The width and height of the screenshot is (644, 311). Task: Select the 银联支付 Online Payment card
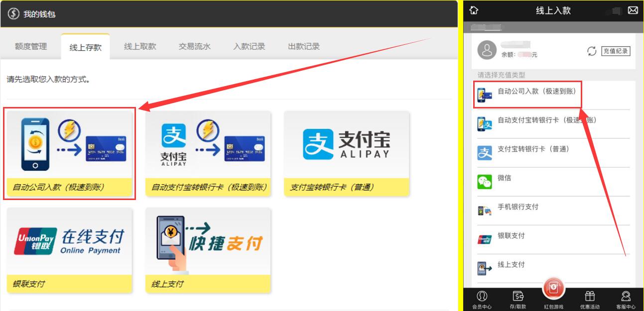coord(70,250)
